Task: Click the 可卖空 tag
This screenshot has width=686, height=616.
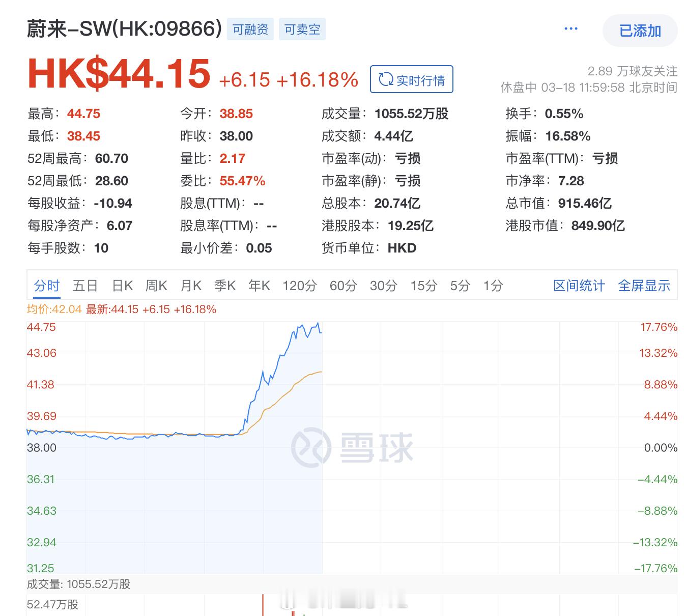Action: (x=302, y=30)
